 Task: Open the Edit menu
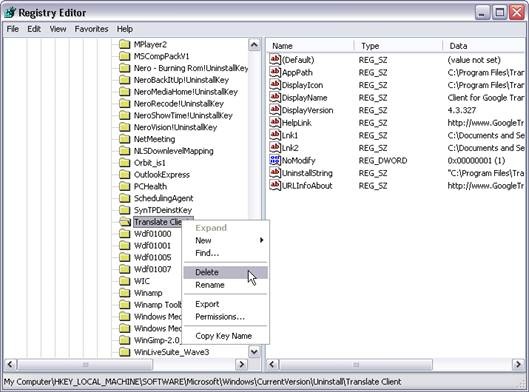pos(34,29)
